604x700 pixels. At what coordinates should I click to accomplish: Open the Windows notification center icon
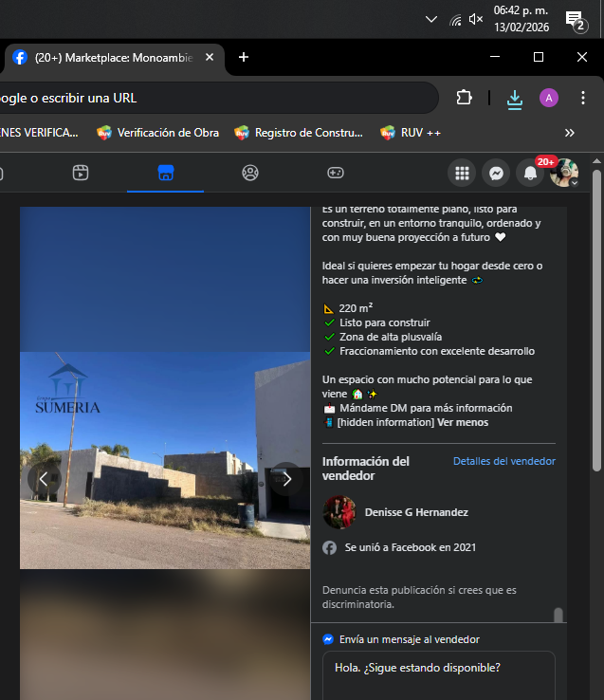[x=576, y=21]
